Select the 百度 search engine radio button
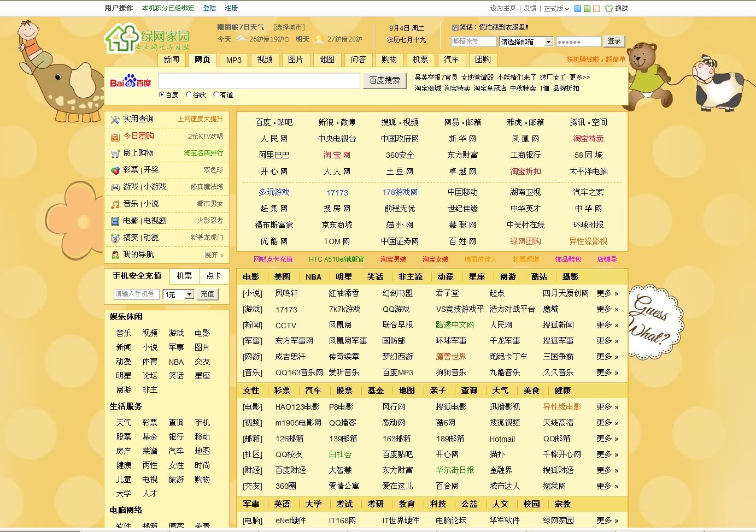Viewport: 756px width, 532px height. click(x=162, y=94)
